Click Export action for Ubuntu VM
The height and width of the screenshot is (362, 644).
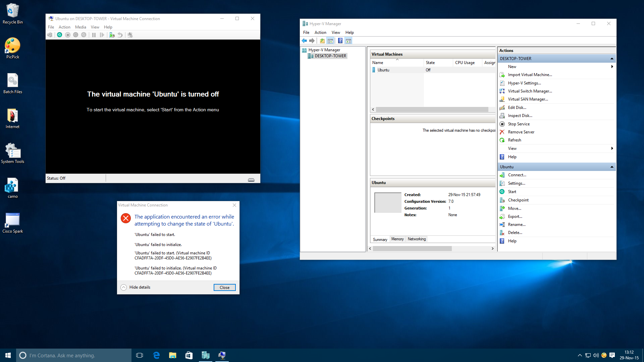click(515, 217)
